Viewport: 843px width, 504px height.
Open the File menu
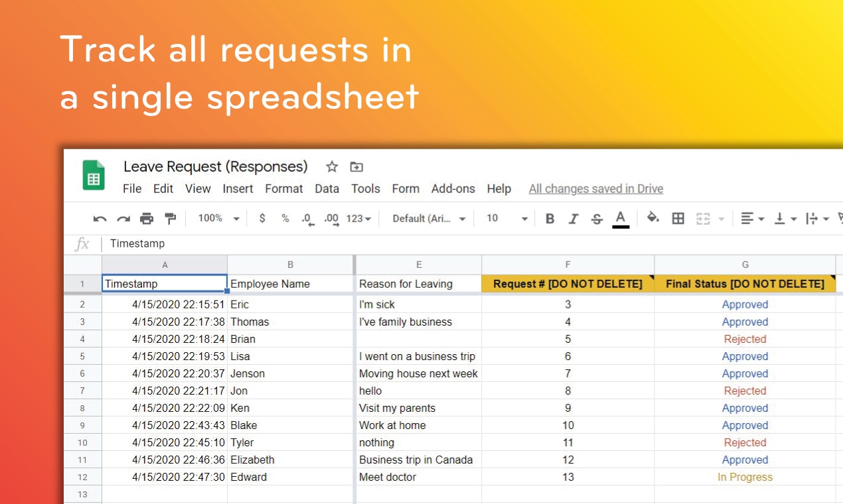tap(132, 189)
